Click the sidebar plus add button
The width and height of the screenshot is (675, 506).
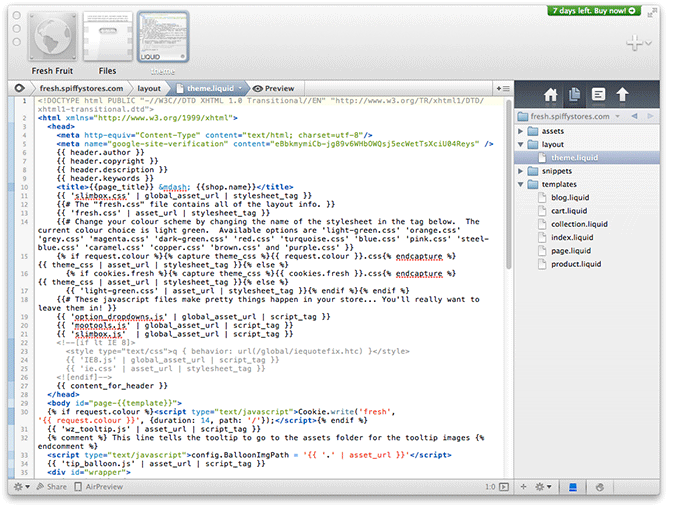point(523,487)
